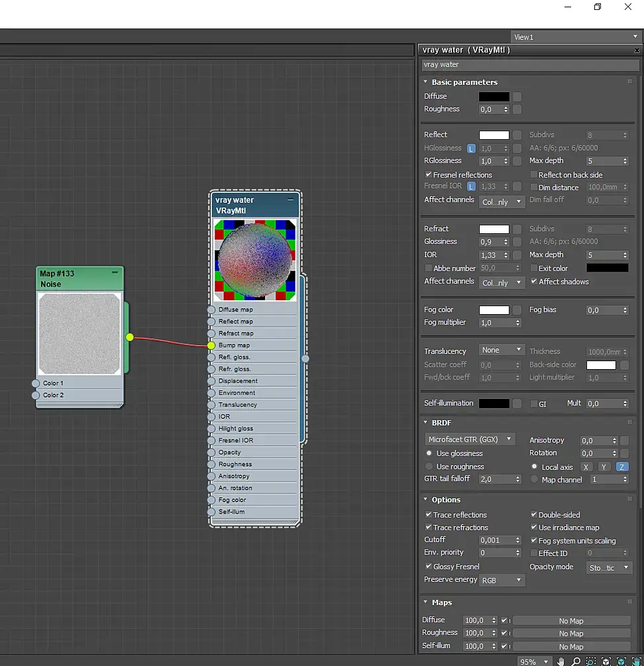Click the vray water material preview thumbnail
644x666 pixels.
tap(255, 260)
